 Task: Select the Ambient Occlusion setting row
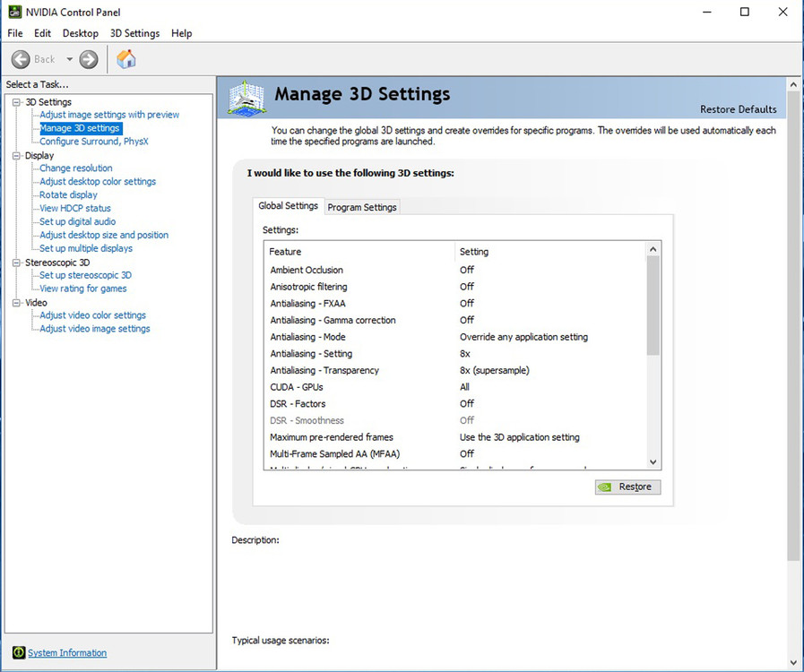click(454, 270)
